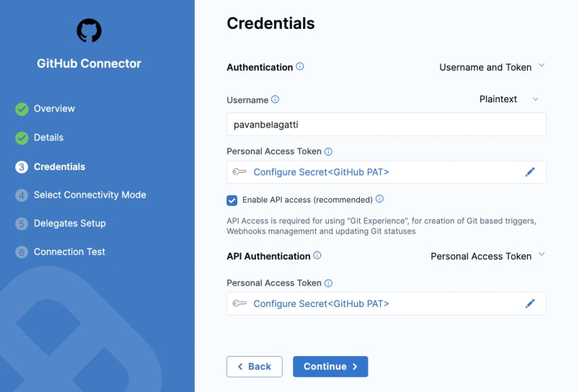Edit API GitHub PAT secret pencil icon
The image size is (577, 392).
click(x=530, y=303)
